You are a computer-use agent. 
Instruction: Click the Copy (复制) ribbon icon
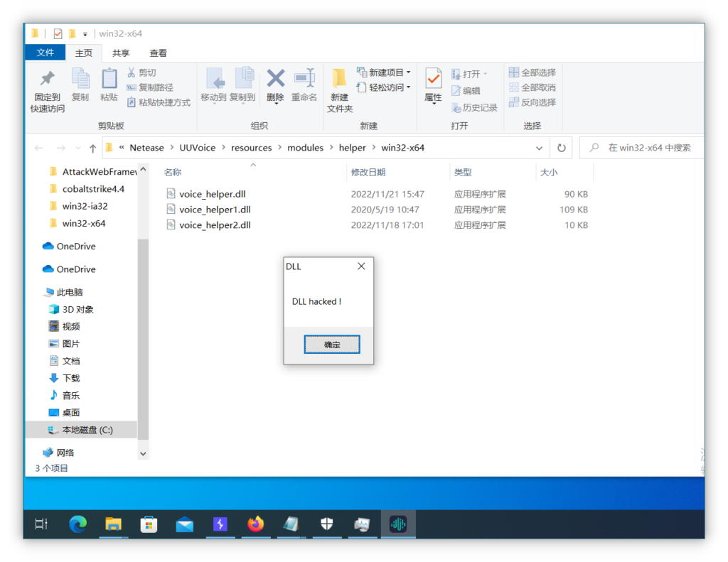(x=80, y=79)
